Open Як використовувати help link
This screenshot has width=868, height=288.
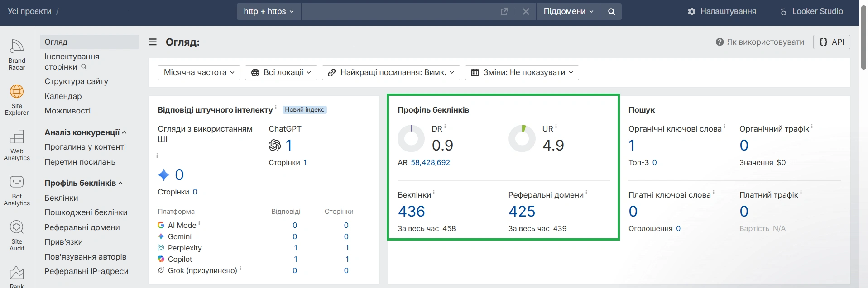(x=760, y=42)
